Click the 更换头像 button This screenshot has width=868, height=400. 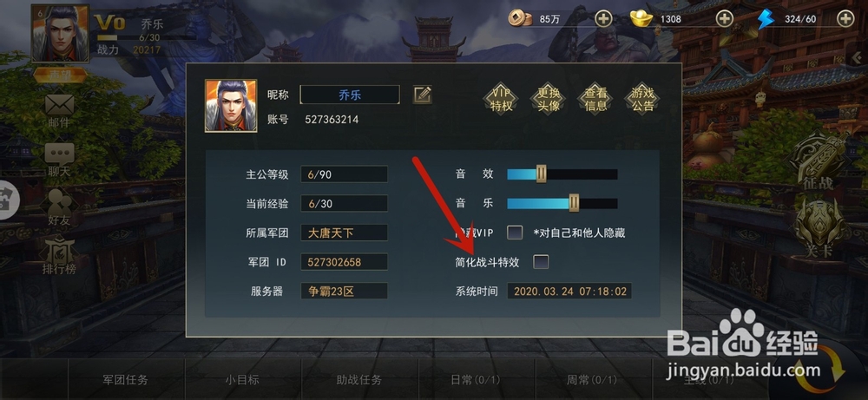(549, 100)
